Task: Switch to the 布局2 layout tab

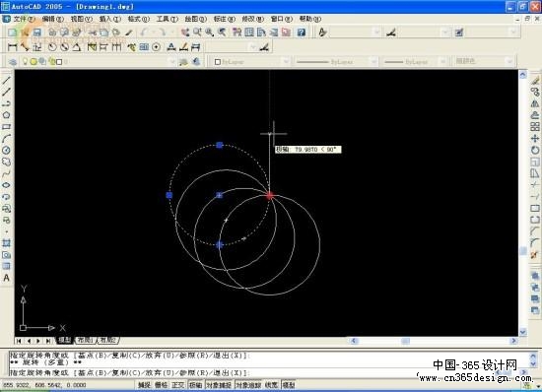Action: 107,340
